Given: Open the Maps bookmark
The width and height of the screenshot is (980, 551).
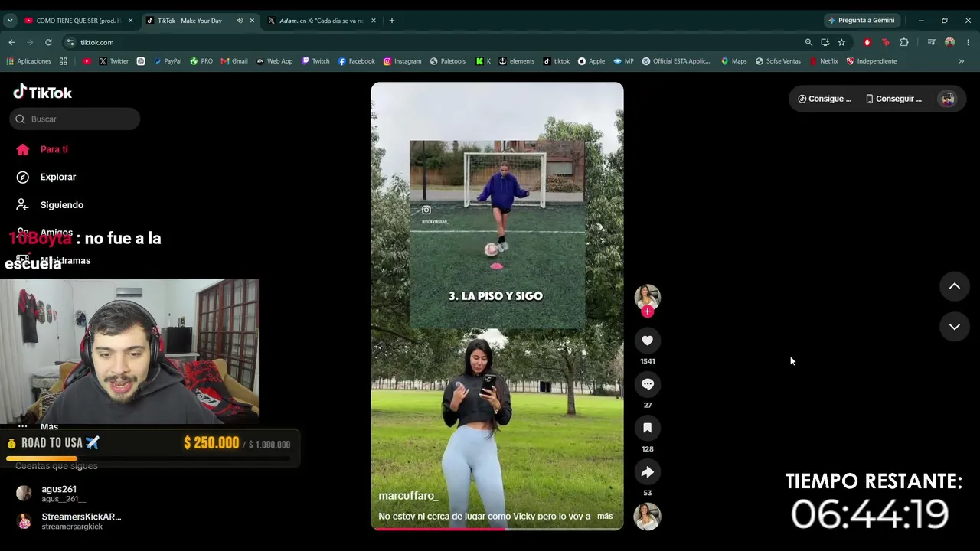Looking at the screenshot, I should 733,61.
